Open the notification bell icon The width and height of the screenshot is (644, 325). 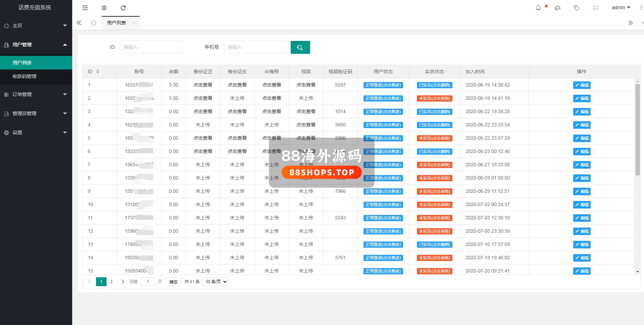point(538,8)
